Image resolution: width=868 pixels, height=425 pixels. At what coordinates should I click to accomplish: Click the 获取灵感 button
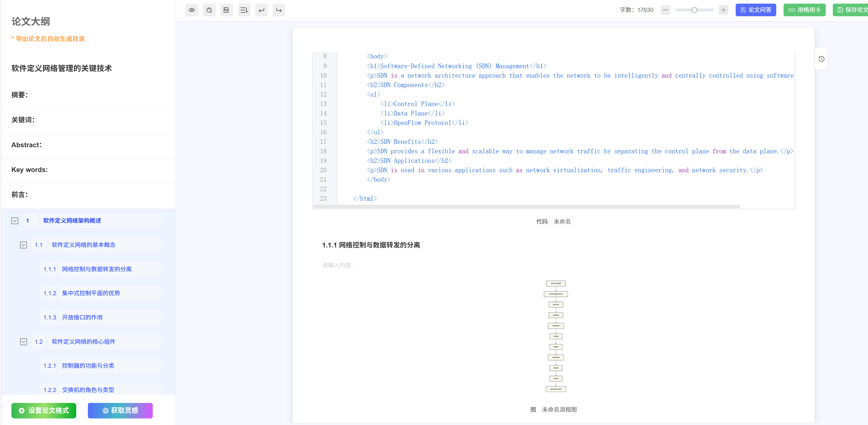pyautogui.click(x=120, y=410)
